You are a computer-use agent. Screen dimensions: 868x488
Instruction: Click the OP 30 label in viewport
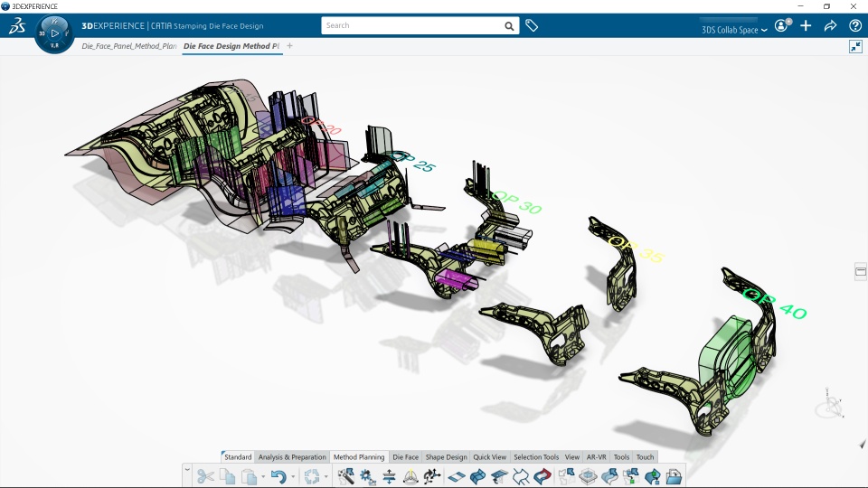pos(516,202)
